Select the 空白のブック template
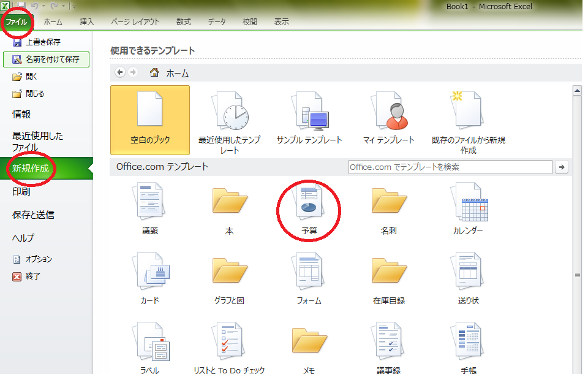Viewport: 588px width, 374px height. (x=150, y=120)
